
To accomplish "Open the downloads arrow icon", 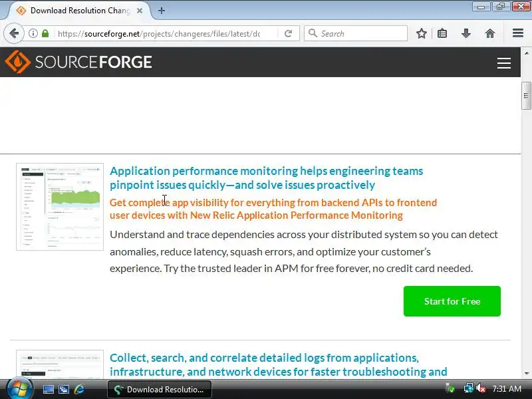I will pyautogui.click(x=466, y=33).
